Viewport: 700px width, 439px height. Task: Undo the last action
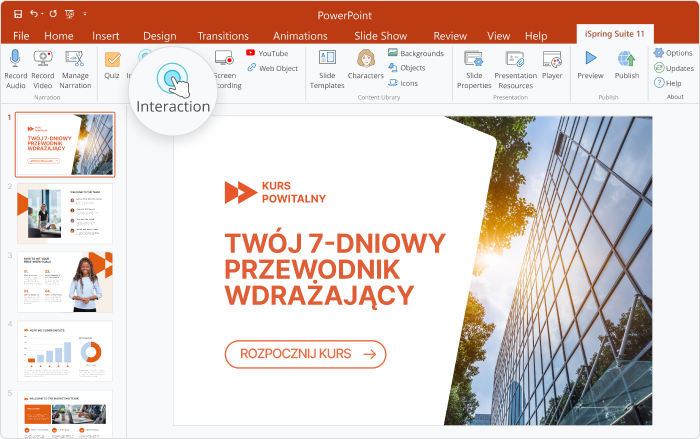coord(34,14)
